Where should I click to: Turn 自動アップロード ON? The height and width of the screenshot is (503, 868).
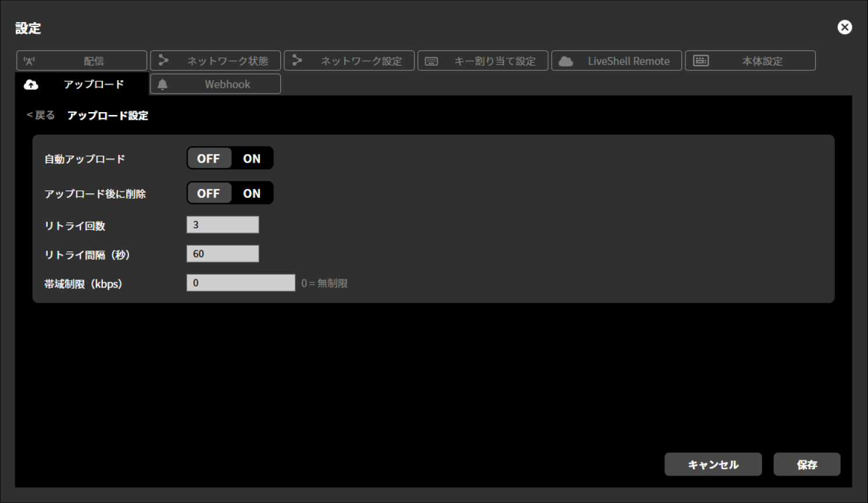[252, 159]
